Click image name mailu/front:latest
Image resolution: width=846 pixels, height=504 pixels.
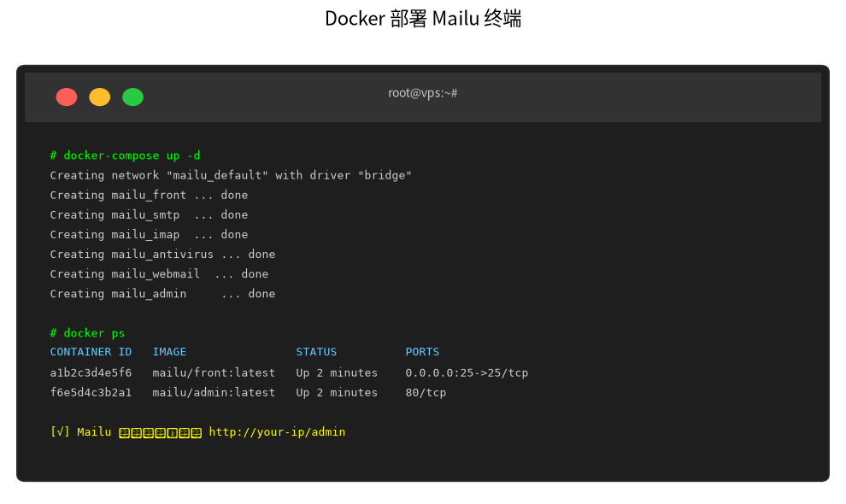click(214, 372)
